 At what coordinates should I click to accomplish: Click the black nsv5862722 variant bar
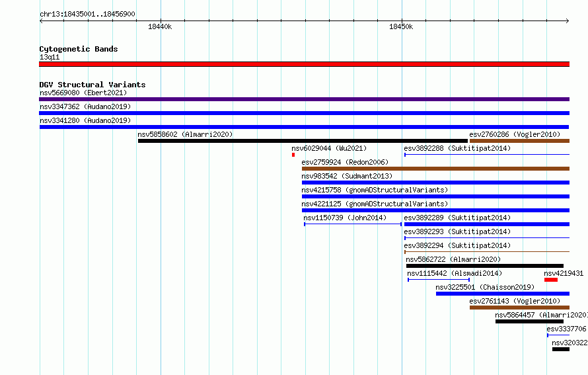[x=485, y=266]
